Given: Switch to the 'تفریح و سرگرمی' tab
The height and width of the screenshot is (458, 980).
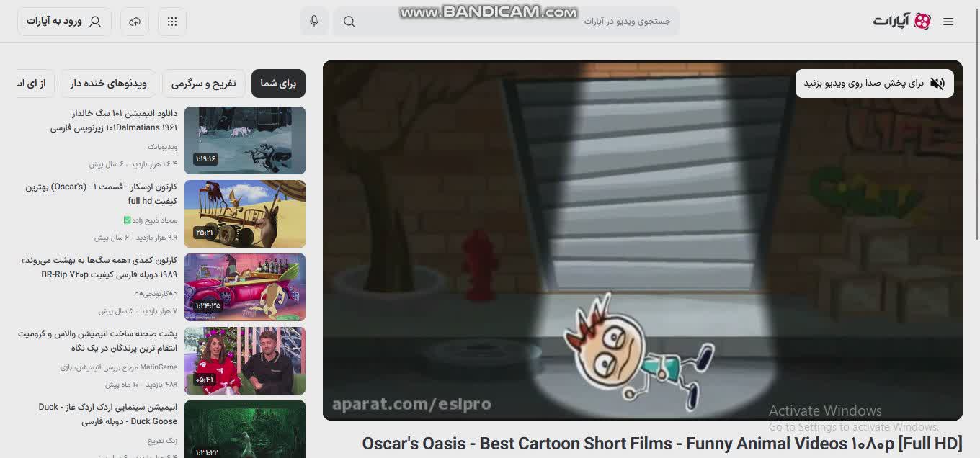Looking at the screenshot, I should pyautogui.click(x=203, y=84).
